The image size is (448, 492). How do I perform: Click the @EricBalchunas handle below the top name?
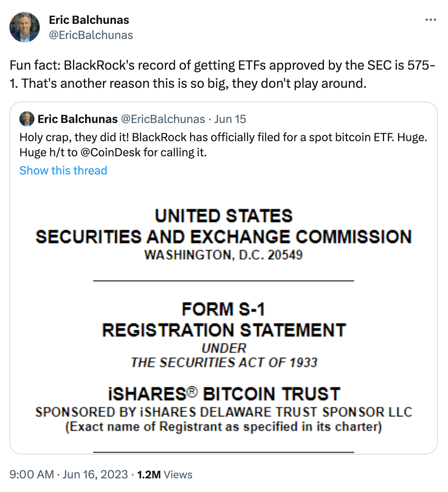pyautogui.click(x=91, y=35)
